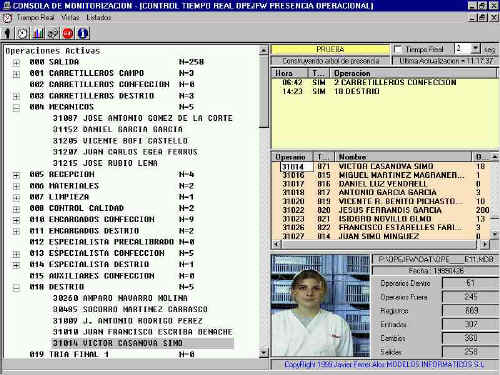
Task: Expand the 000 SALIDA node
Action: 16,62
